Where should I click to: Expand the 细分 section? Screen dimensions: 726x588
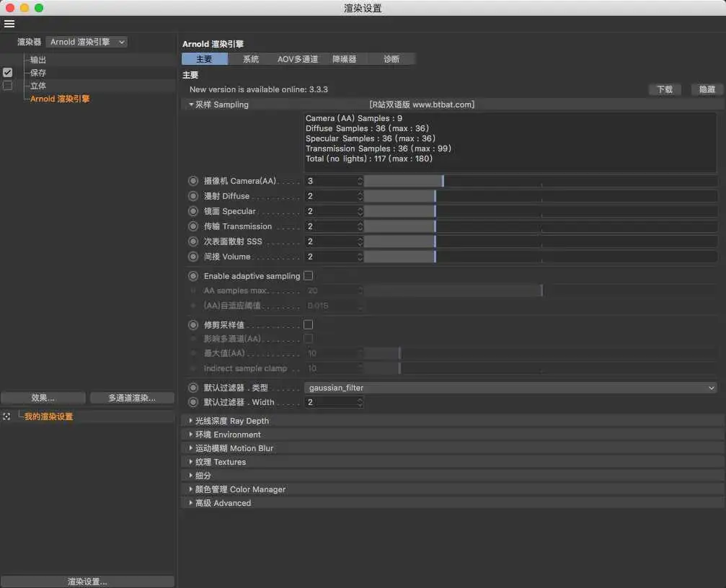click(191, 475)
